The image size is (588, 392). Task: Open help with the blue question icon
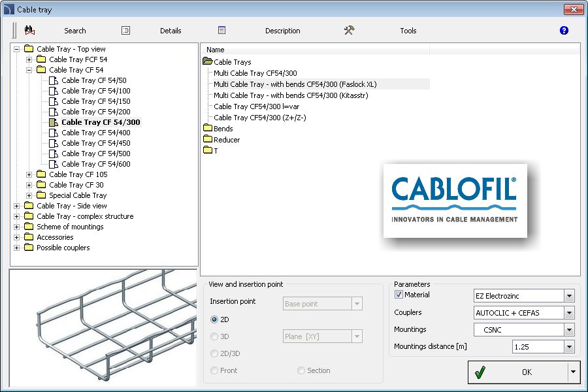[564, 31]
